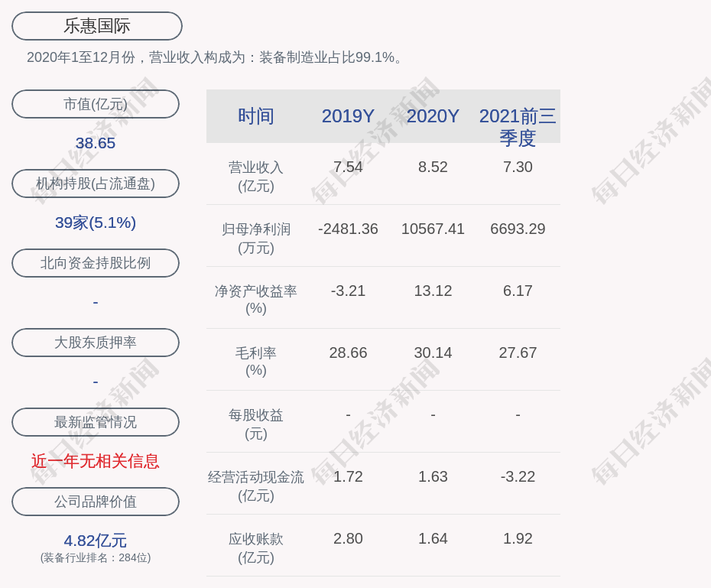The width and height of the screenshot is (711, 588).
Task: Click the 2019Y revenue value 7.54
Action: pyautogui.click(x=349, y=167)
